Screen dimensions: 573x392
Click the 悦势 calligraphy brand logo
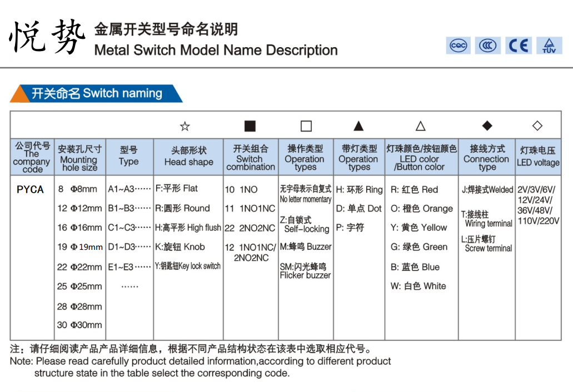point(47,37)
